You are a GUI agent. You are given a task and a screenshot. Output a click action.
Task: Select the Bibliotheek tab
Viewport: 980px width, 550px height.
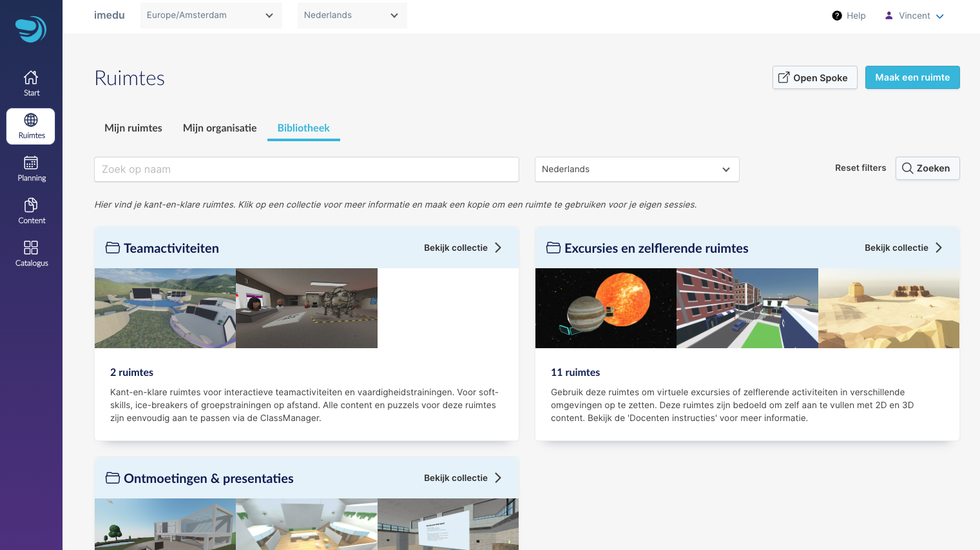(x=303, y=128)
